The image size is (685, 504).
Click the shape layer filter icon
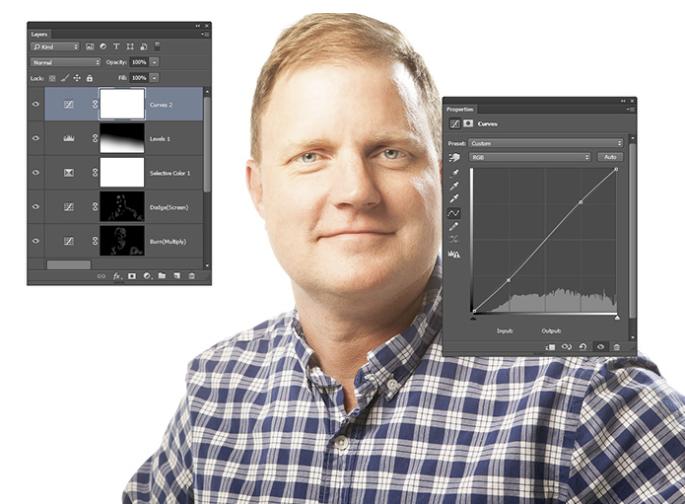coord(130,46)
